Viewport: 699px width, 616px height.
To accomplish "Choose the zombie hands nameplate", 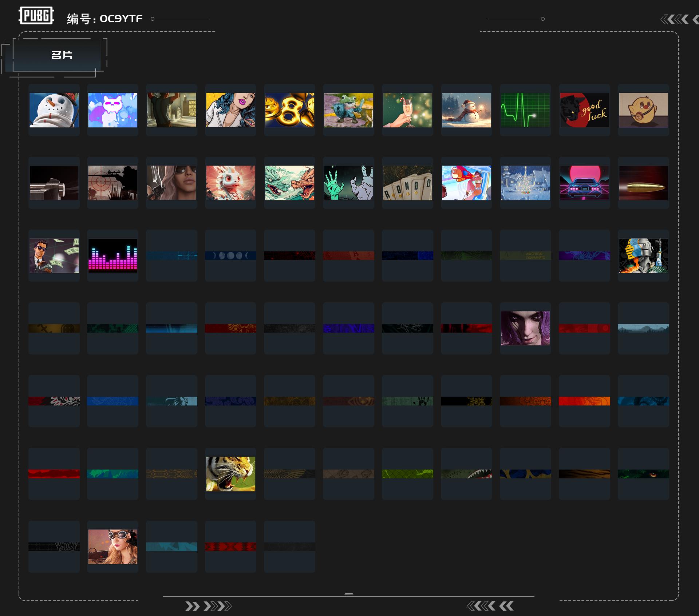I will tap(348, 183).
